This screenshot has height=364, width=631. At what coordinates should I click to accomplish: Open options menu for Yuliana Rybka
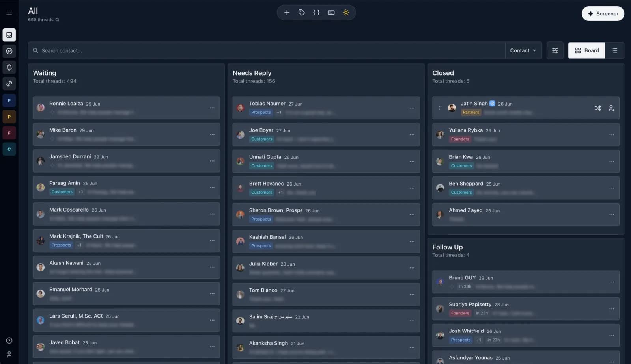click(x=612, y=135)
